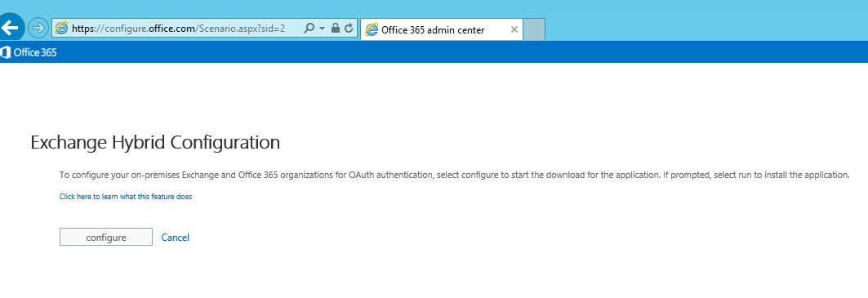The height and width of the screenshot is (298, 868).
Task: Click the Office 365 text in blue header
Action: click(35, 52)
